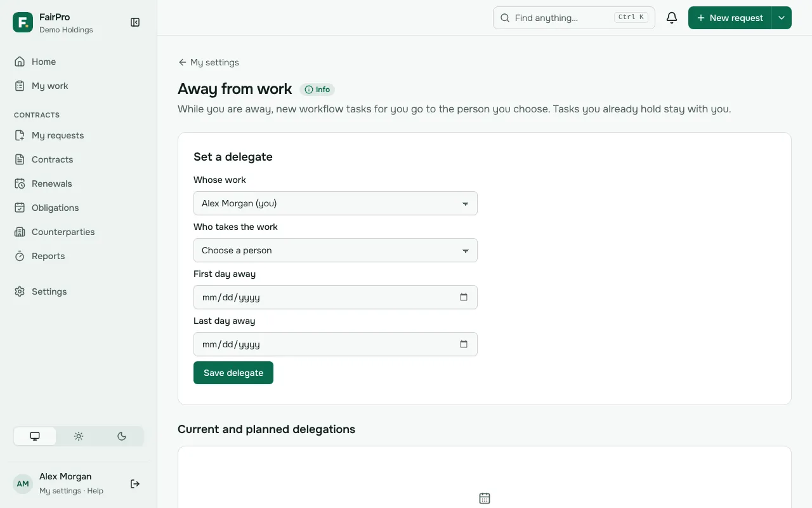Click the search magnifier icon

click(x=505, y=18)
